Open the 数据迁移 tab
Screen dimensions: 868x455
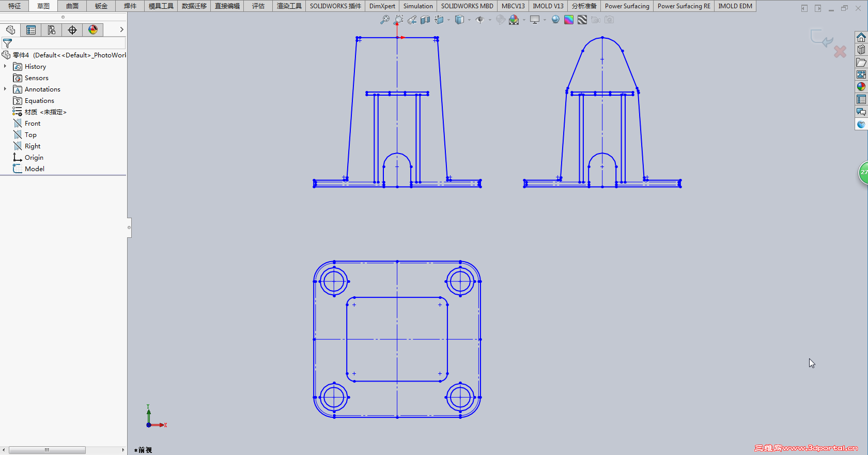[194, 6]
